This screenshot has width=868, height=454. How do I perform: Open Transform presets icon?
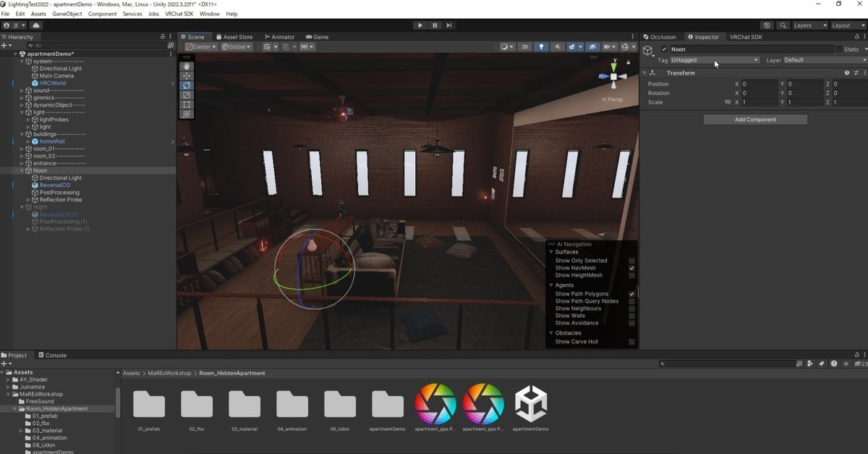click(x=856, y=73)
